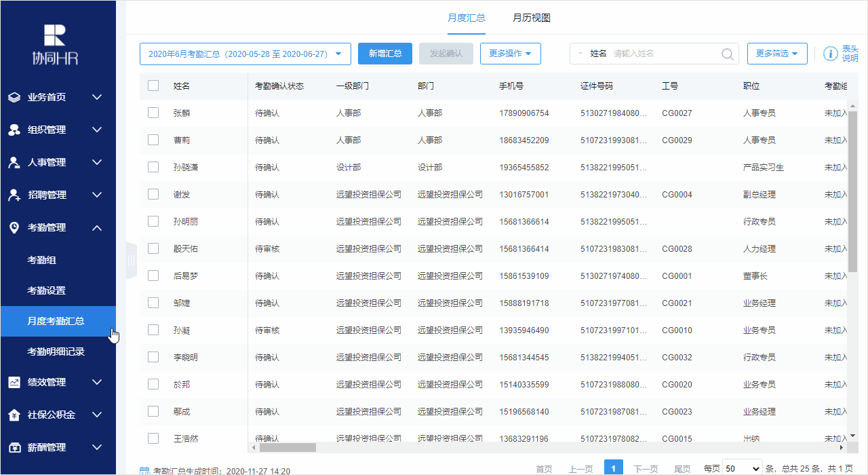Switch to the 月历视图 tab
Viewport: 868px width, 475px height.
tap(532, 18)
